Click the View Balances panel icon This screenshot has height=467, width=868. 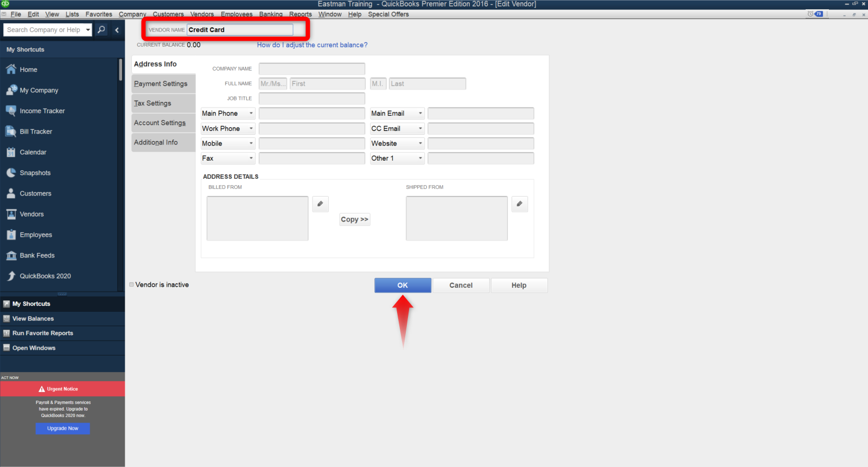coord(7,319)
